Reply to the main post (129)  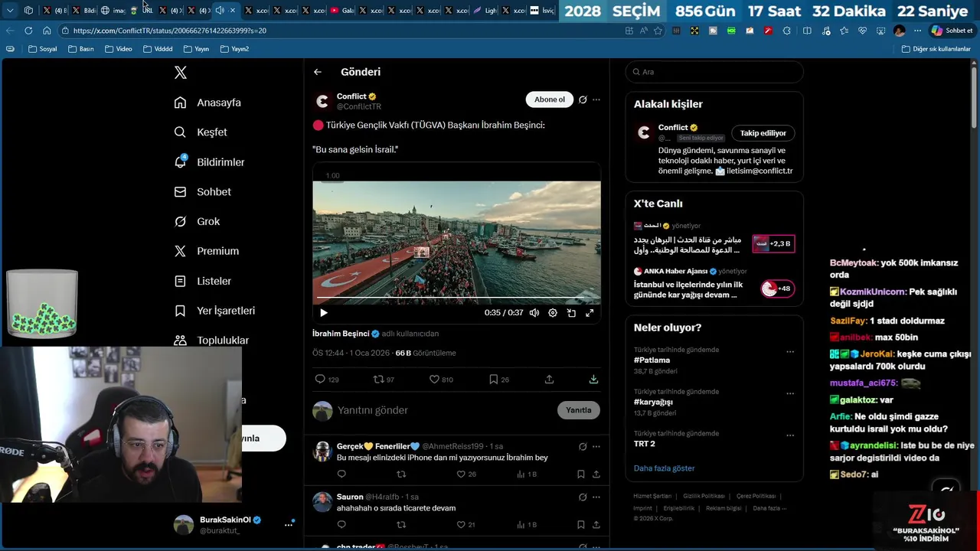click(x=327, y=380)
